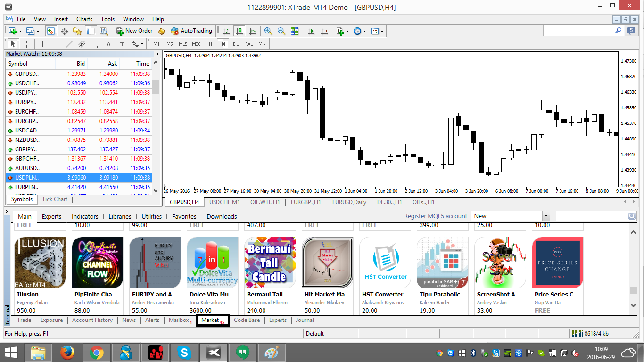Switch chart to line chart style
644x362 pixels.
253,31
